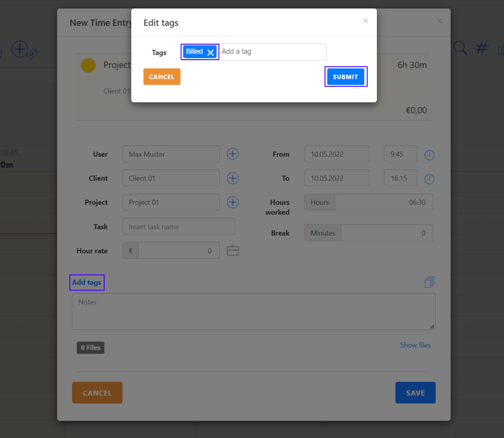
Task: Click the Break minutes field
Action: (x=387, y=233)
